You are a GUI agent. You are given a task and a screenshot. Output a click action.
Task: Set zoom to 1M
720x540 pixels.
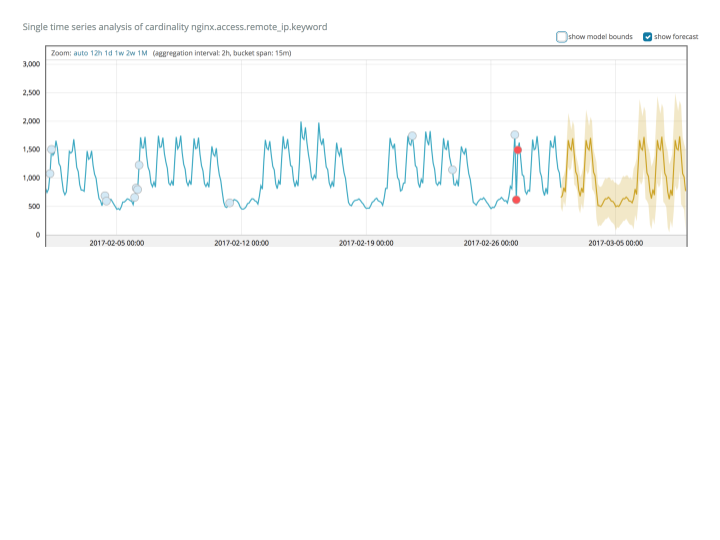142,53
